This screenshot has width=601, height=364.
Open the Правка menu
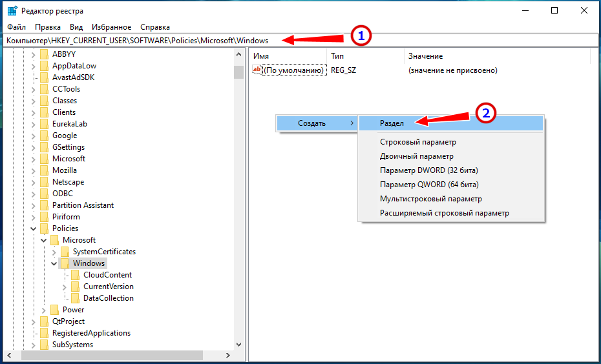click(x=48, y=27)
